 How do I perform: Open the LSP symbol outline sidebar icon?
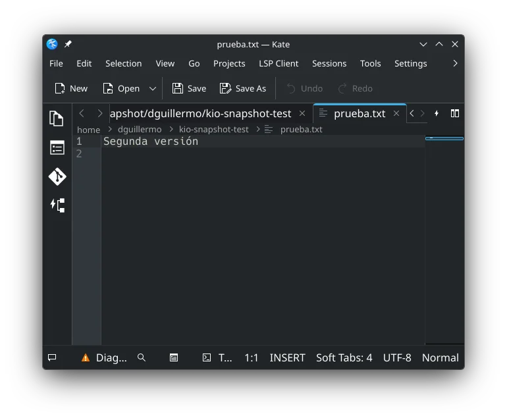coord(57,205)
